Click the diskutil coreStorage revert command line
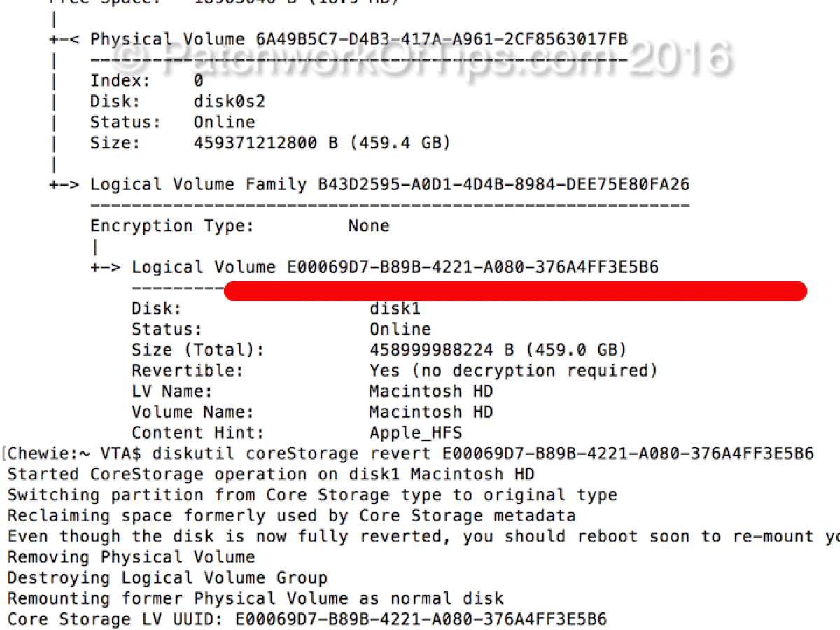Screen dimensions: 840x630 [x=410, y=454]
